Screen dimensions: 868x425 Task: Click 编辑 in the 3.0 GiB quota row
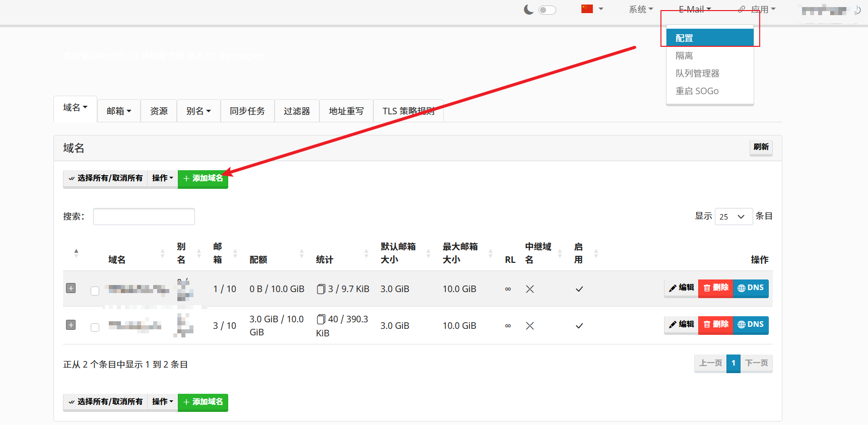(x=681, y=325)
